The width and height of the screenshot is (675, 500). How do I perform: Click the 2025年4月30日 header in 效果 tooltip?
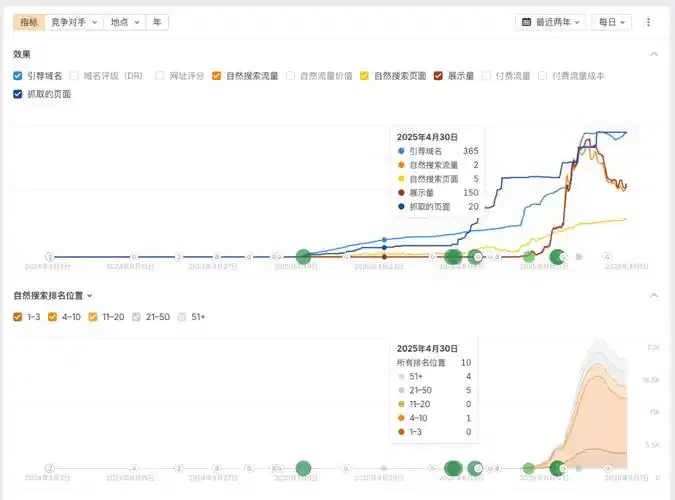point(427,137)
